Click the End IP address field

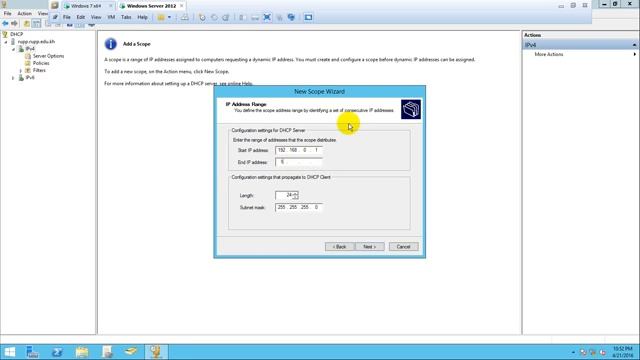[x=299, y=162]
